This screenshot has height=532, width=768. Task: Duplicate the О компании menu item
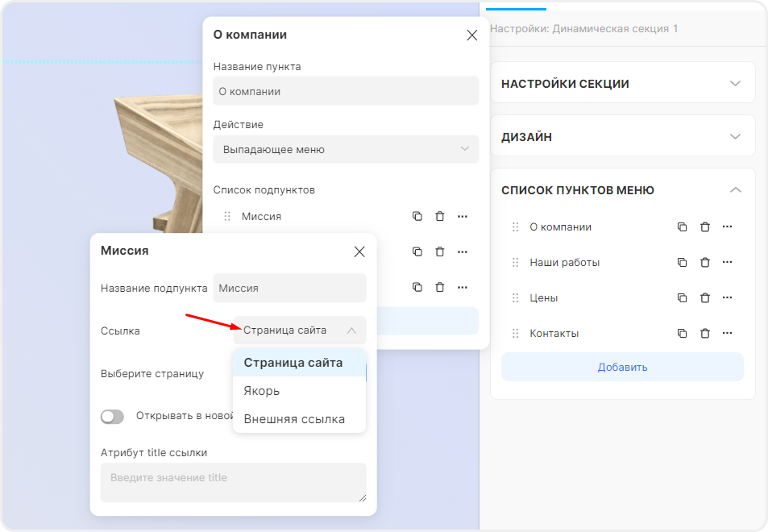click(x=682, y=227)
